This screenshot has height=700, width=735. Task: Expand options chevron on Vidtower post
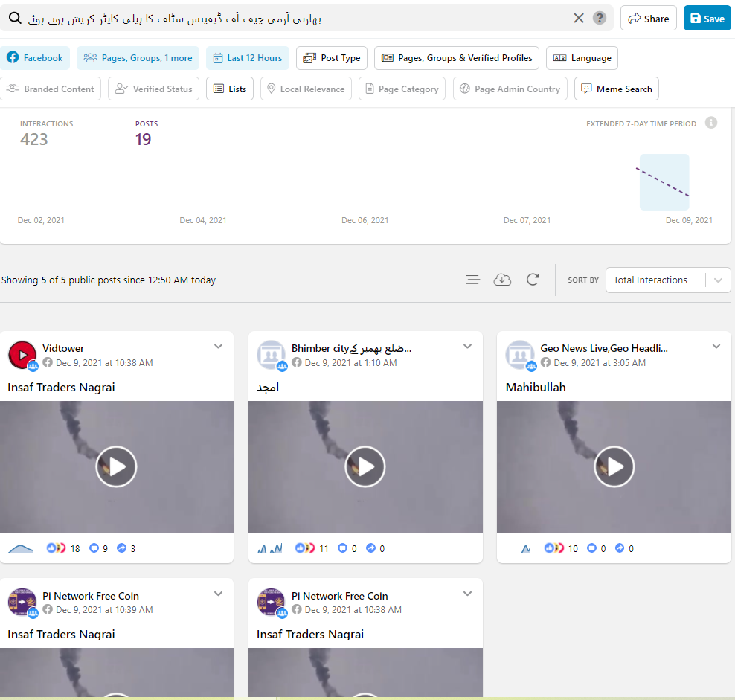[219, 346]
